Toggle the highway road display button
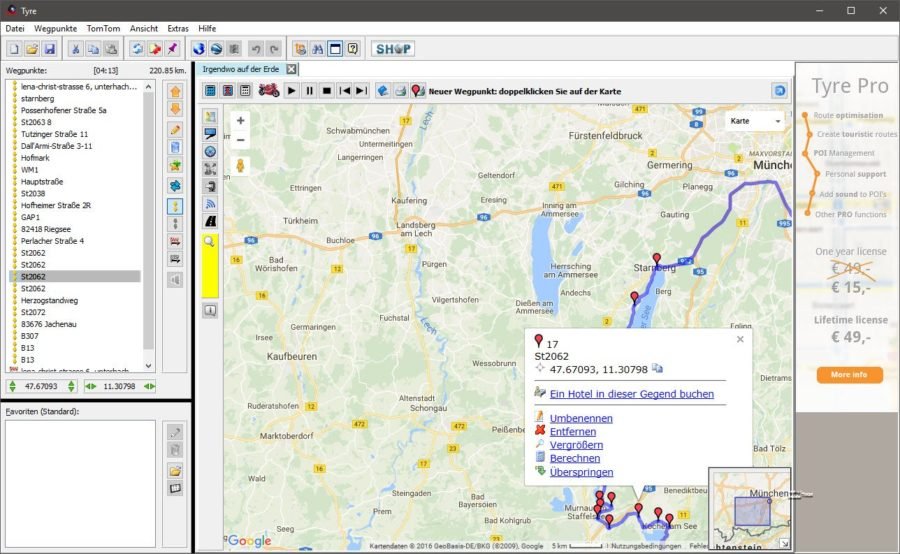The image size is (900, 554). [x=210, y=221]
